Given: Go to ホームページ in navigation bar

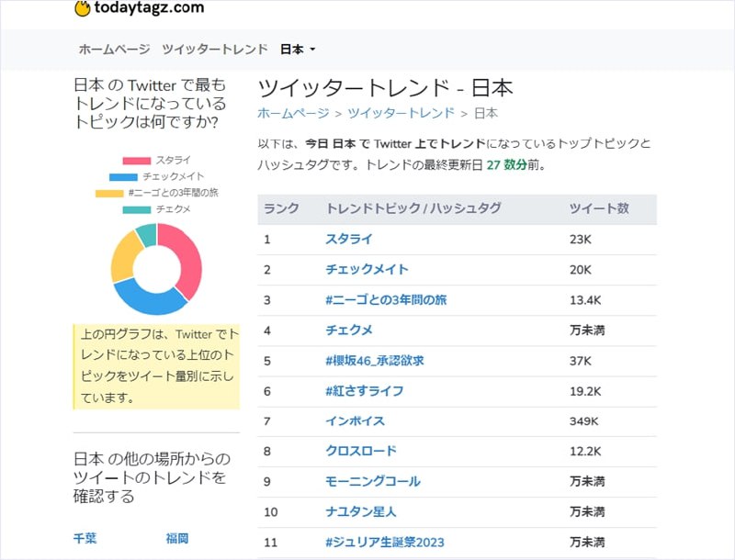Looking at the screenshot, I should [114, 50].
